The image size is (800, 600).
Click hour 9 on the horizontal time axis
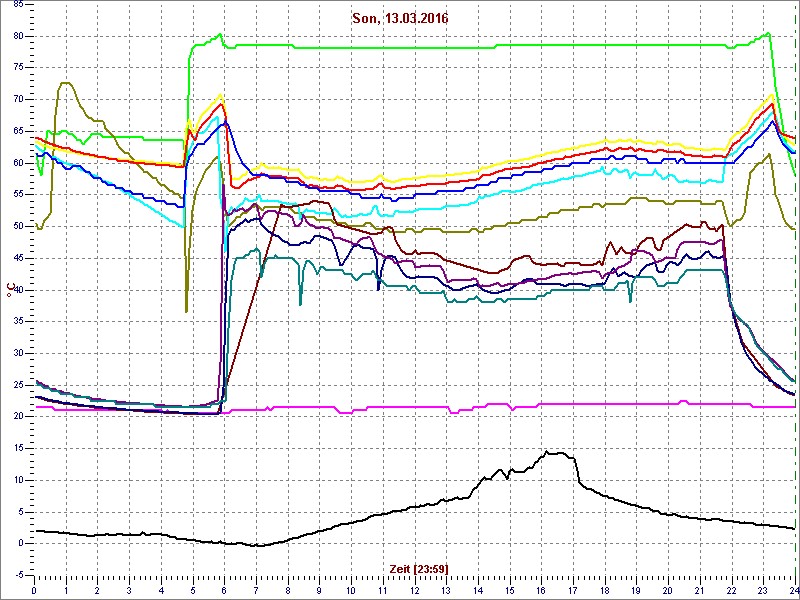319,591
